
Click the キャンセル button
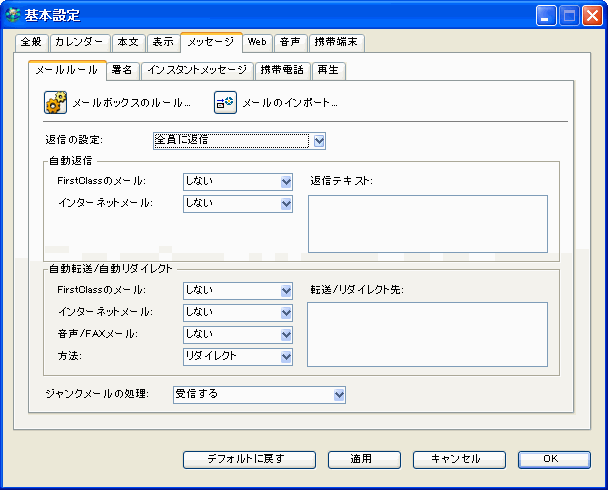453,459
